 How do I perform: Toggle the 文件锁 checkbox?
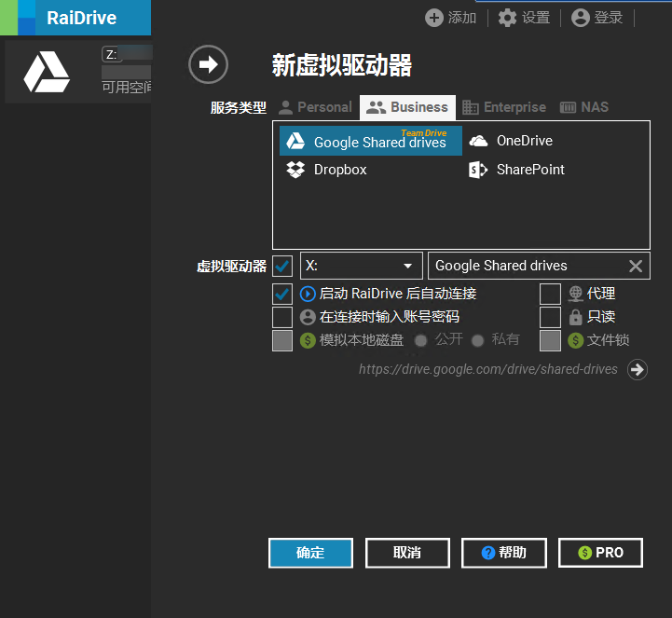coord(550,341)
